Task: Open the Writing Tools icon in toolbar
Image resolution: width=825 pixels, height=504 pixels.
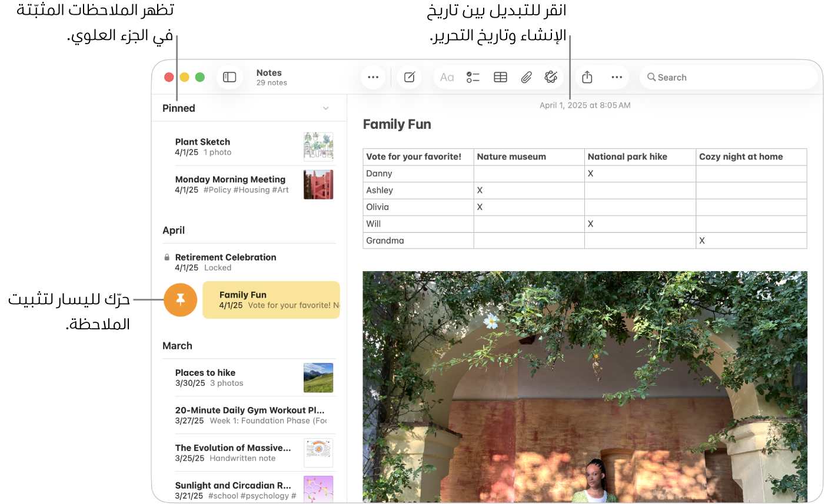Action: point(551,77)
